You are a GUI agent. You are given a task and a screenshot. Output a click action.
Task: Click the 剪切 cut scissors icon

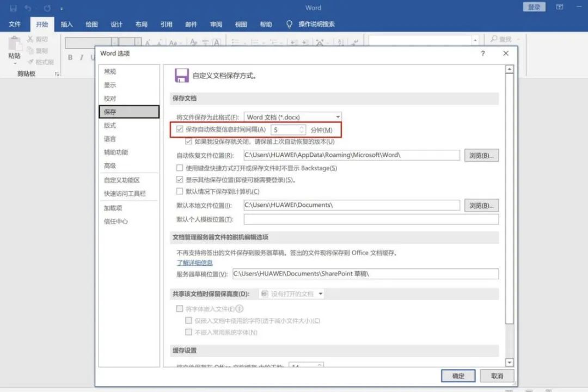pos(30,39)
